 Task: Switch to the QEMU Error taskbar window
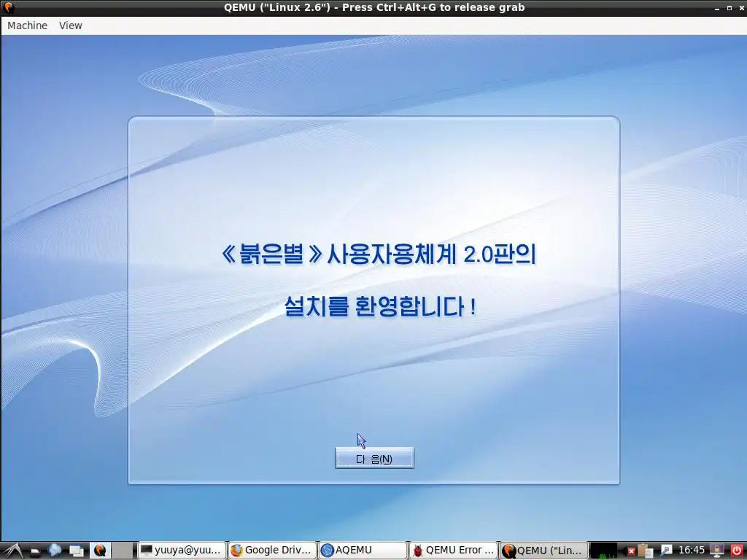[x=452, y=551]
